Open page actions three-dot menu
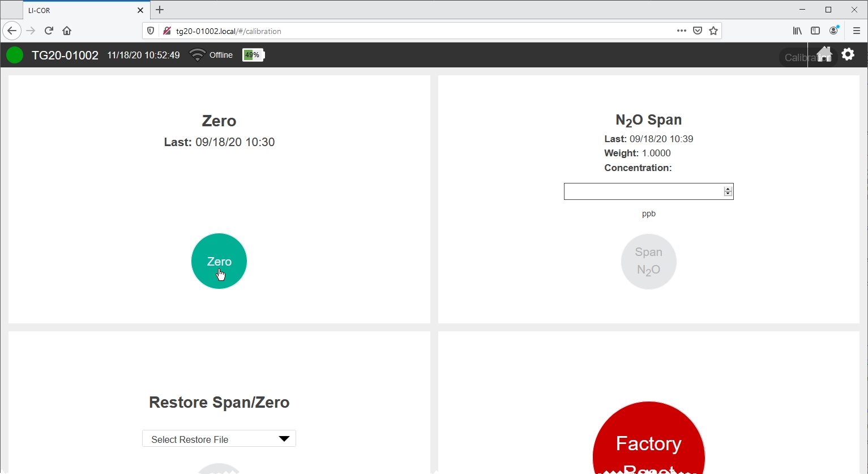The width and height of the screenshot is (868, 474). pyautogui.click(x=681, y=31)
